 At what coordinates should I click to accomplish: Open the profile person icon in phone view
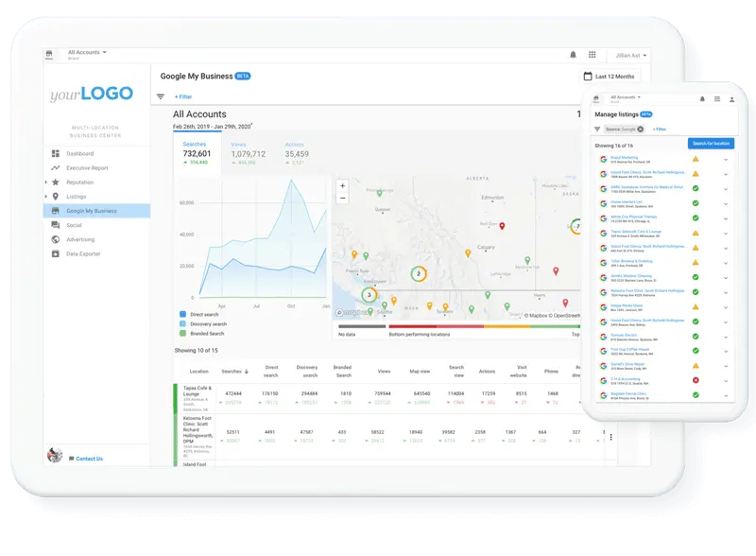point(731,99)
